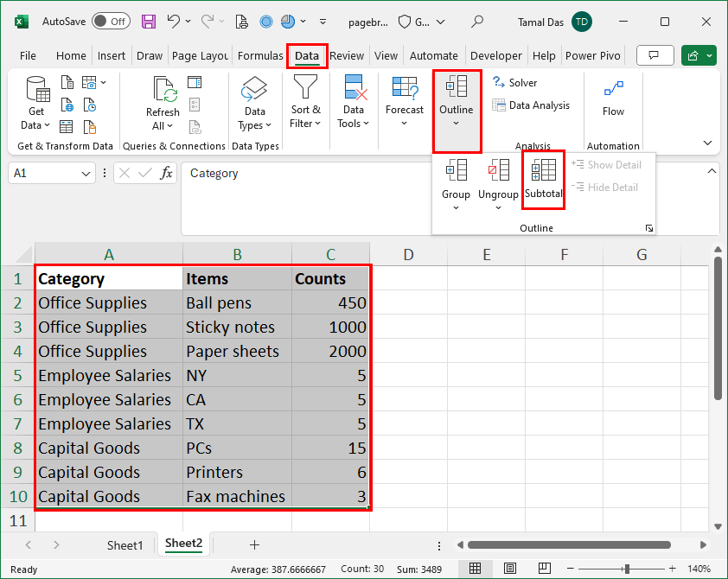Open Data Analysis tool
728x579 pixels.
[x=531, y=105]
